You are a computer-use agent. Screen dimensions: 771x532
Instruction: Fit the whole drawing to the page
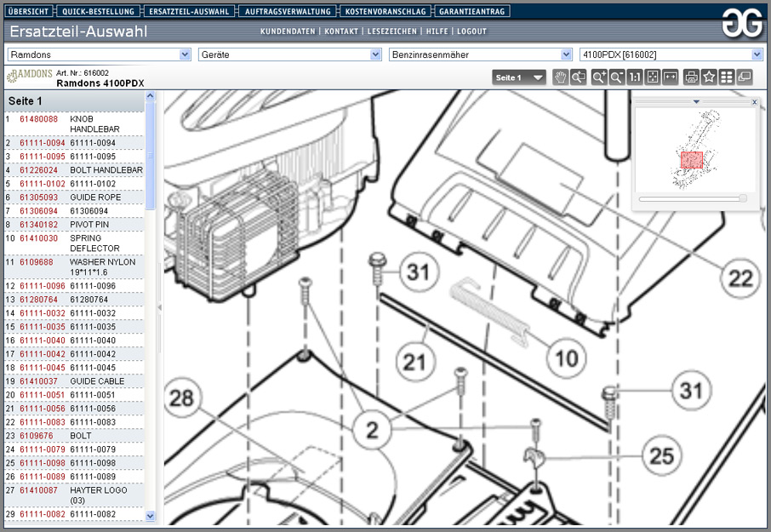tap(653, 77)
